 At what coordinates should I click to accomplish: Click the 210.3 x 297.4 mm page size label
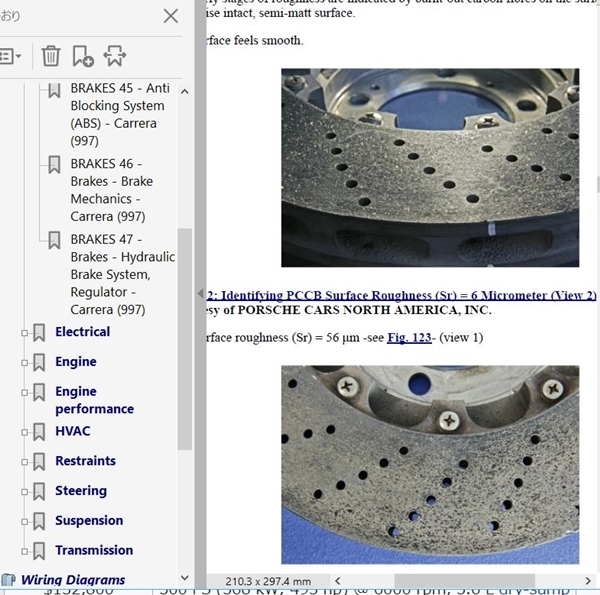(x=268, y=581)
